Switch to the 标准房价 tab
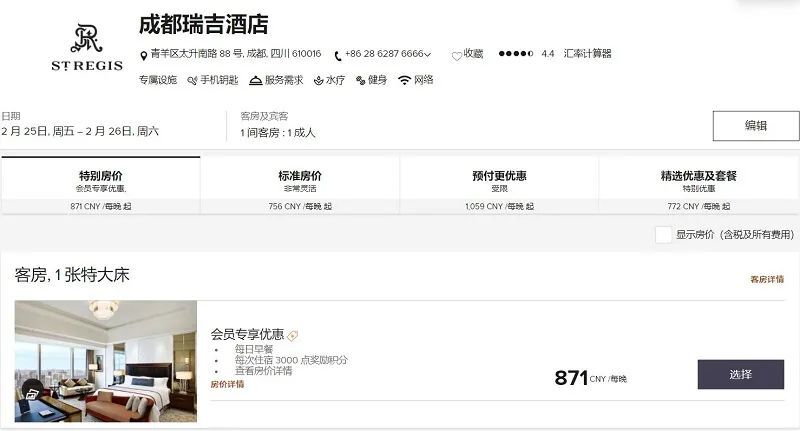 tap(300, 185)
